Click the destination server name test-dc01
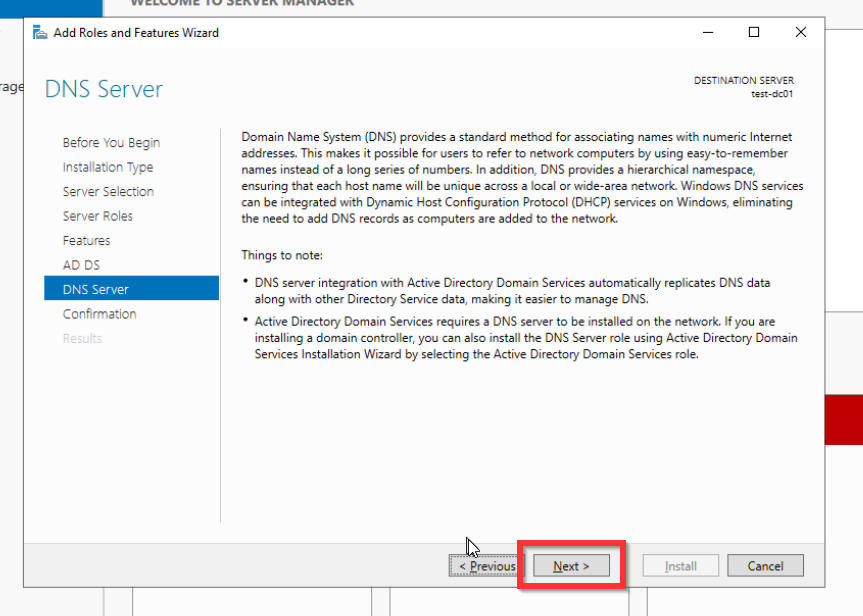 point(772,94)
